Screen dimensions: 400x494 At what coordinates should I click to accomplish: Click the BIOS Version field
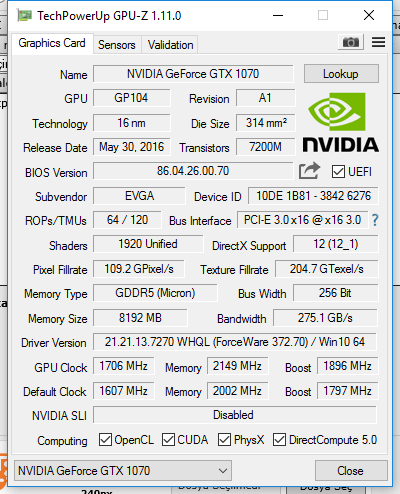pyautogui.click(x=193, y=171)
